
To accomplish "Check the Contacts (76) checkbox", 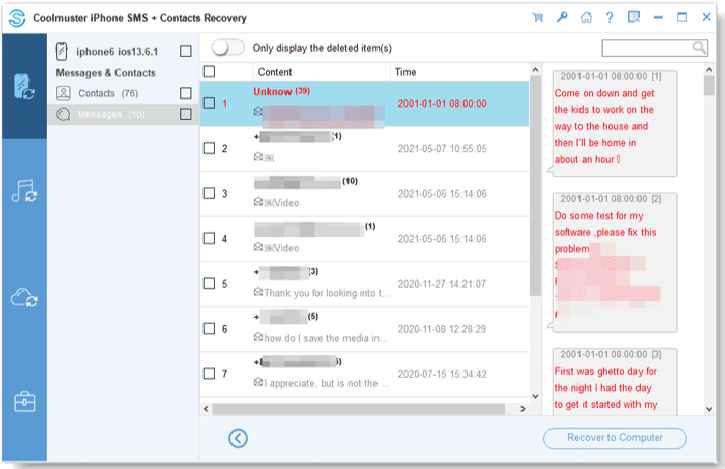I will 185,93.
